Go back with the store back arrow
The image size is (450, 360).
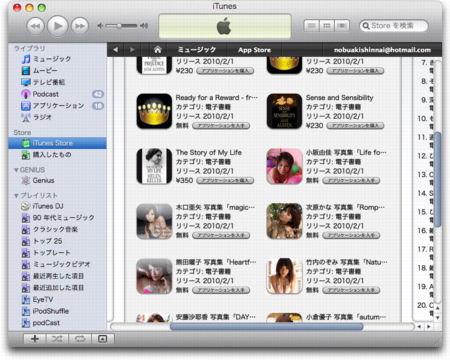(115, 50)
